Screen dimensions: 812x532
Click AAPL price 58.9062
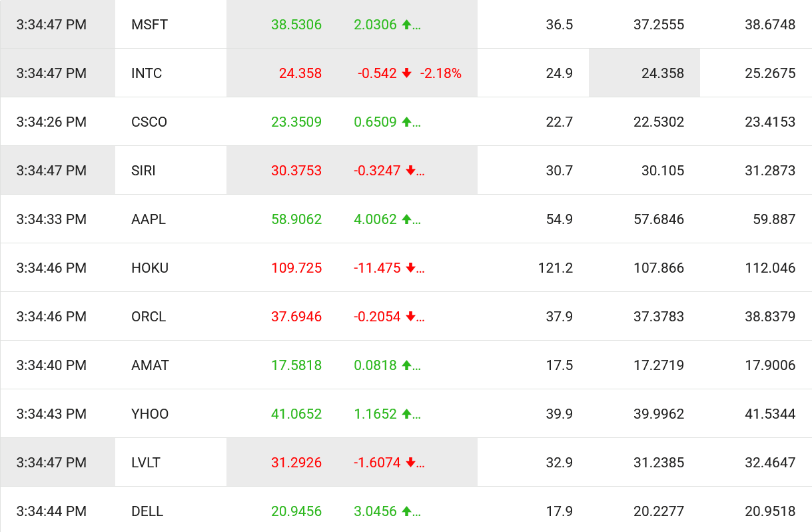pos(296,219)
